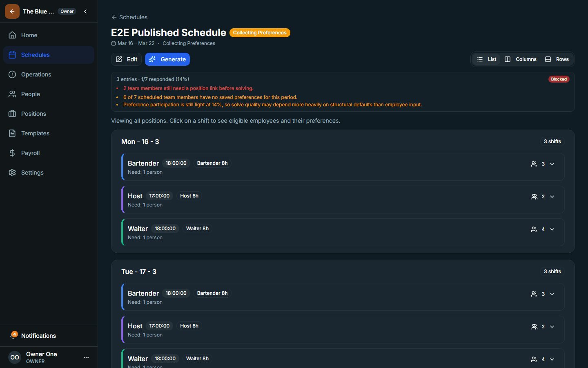Click Tuesday's '3 shifts' badge
The height and width of the screenshot is (368, 588).
point(552,272)
